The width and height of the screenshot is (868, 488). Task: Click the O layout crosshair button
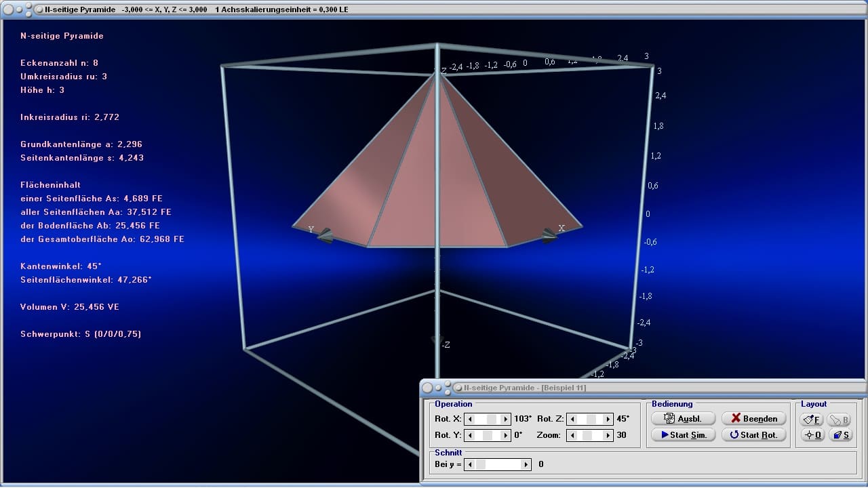pyautogui.click(x=812, y=435)
